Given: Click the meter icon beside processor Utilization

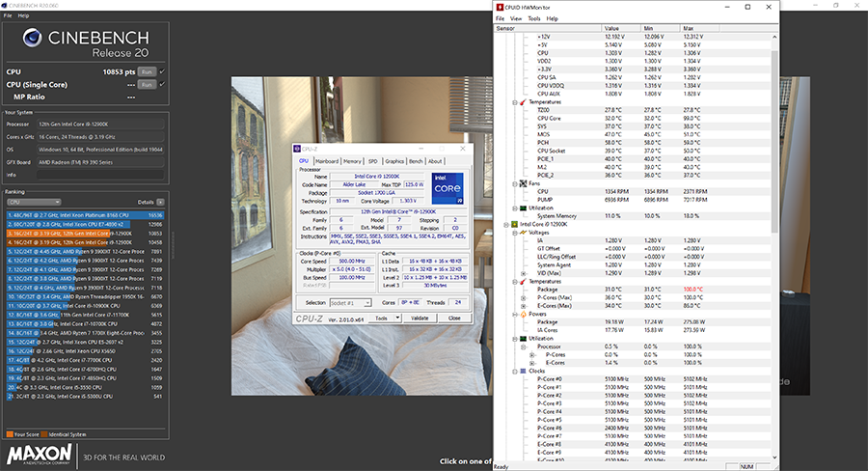Looking at the screenshot, I should click(x=523, y=339).
